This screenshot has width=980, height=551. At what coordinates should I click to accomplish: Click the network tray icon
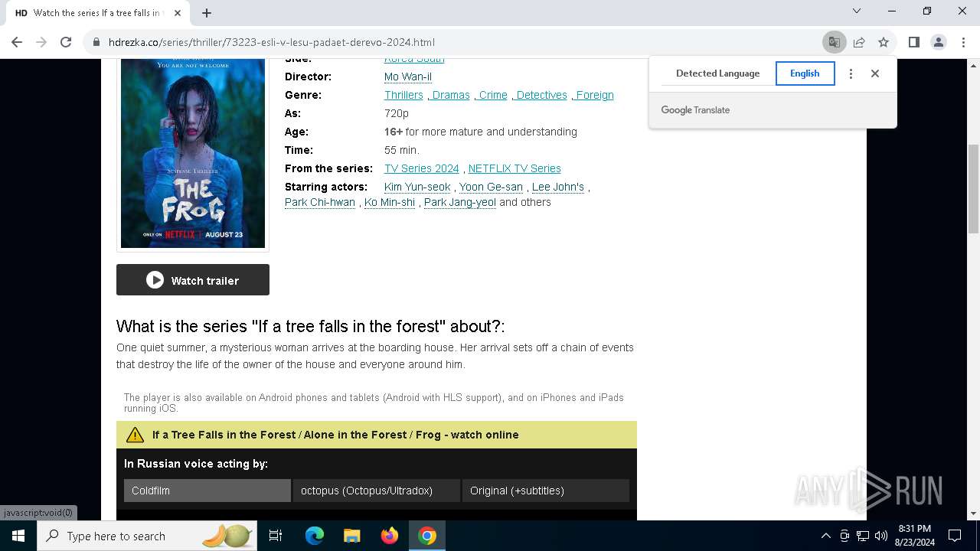(863, 536)
